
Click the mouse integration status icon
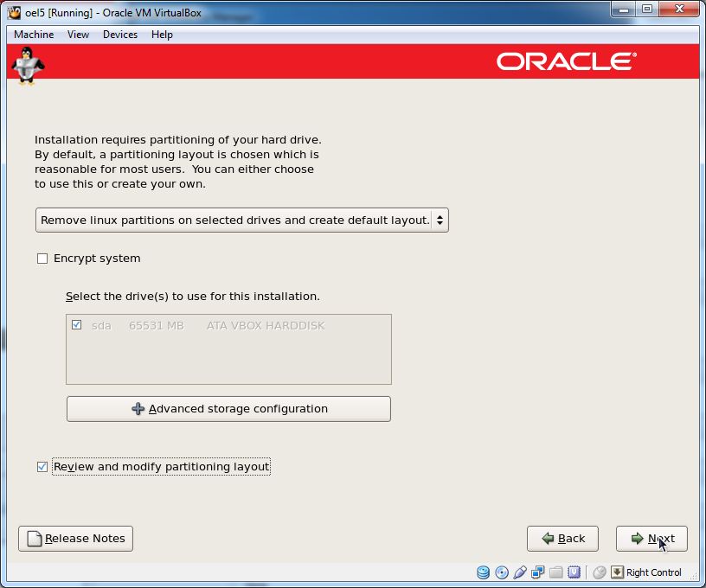tap(600, 572)
